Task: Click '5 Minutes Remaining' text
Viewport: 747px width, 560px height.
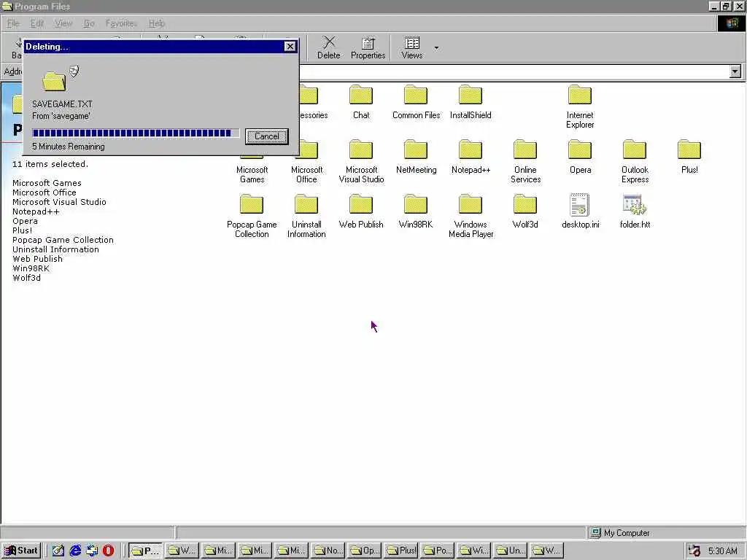Action: pos(68,147)
